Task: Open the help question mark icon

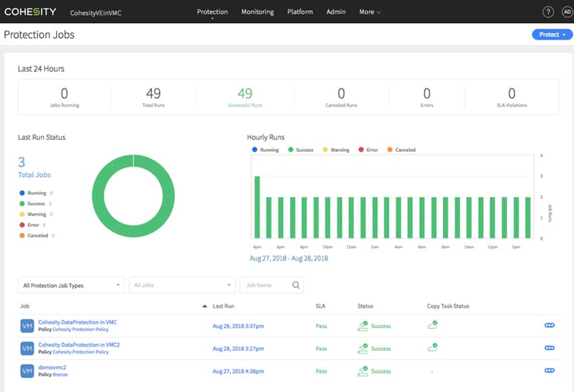Action: coord(548,12)
